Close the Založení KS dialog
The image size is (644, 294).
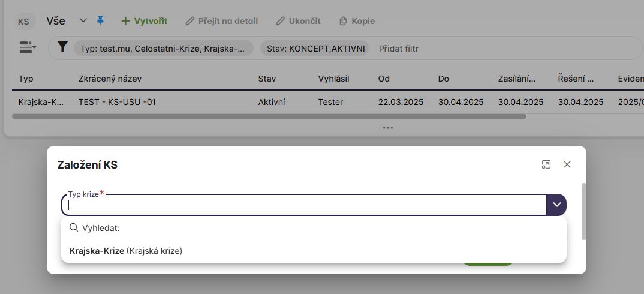pos(567,164)
